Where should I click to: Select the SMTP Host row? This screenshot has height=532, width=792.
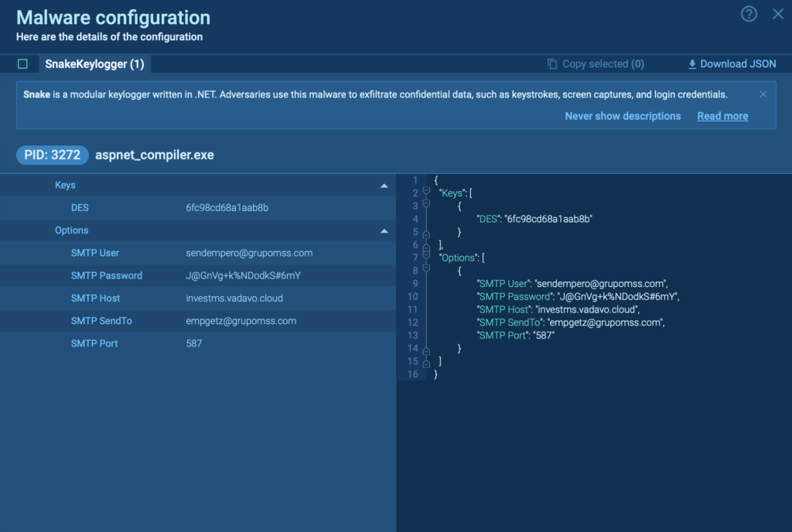(x=198, y=298)
